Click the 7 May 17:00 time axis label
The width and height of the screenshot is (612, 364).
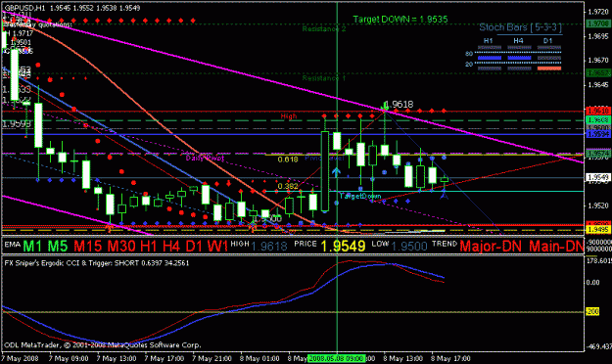(x=164, y=358)
